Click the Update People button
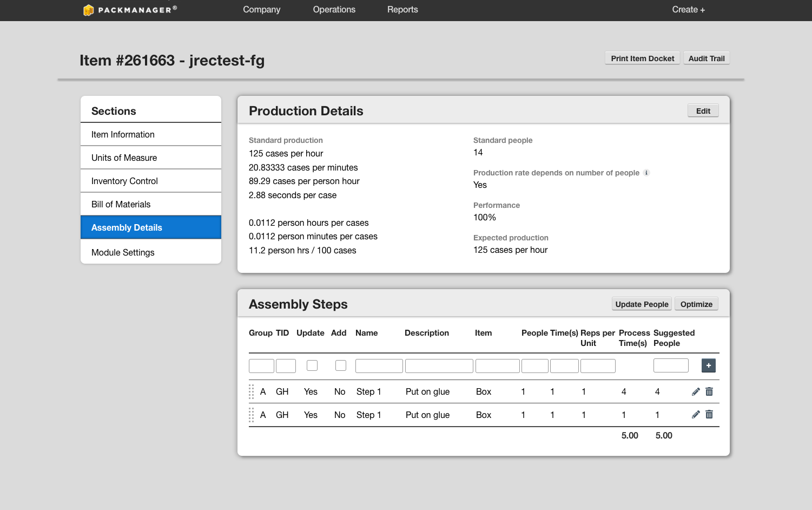812x510 pixels. pos(642,304)
